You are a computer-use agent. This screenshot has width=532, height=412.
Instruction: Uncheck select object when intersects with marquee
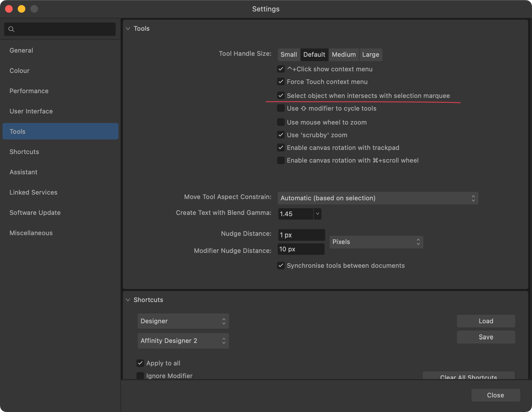pyautogui.click(x=281, y=95)
